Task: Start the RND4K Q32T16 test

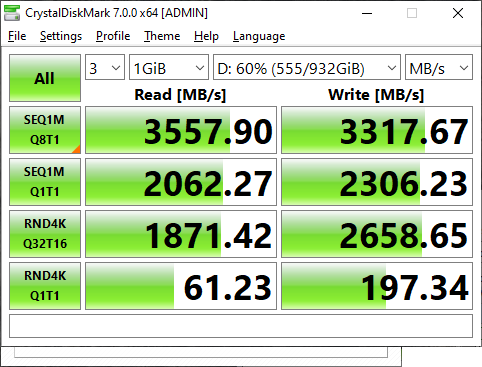Action: click(45, 234)
